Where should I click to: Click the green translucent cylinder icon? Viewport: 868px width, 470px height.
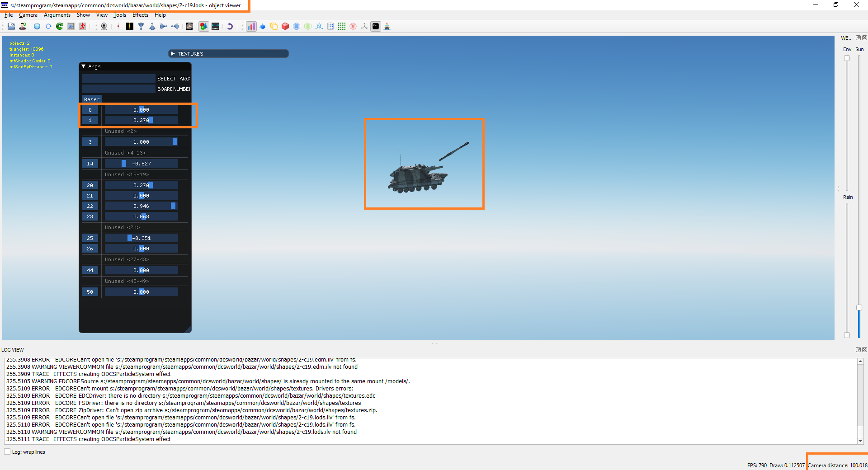308,26
